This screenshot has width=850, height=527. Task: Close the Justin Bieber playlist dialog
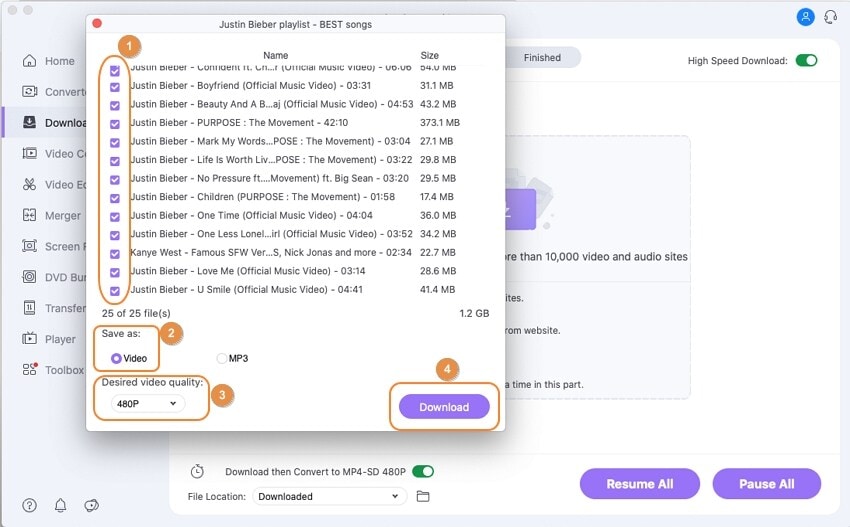point(97,23)
